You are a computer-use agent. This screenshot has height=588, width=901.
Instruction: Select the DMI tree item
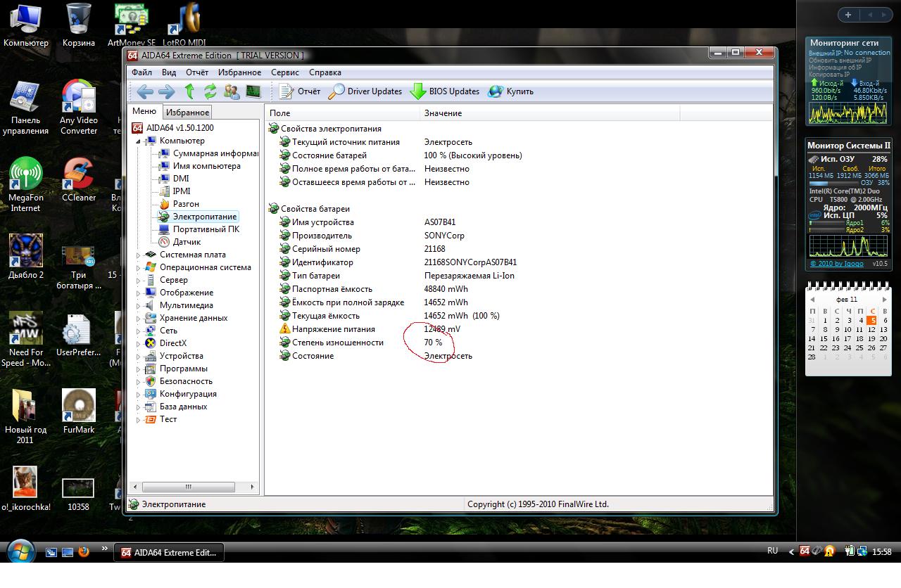181,179
